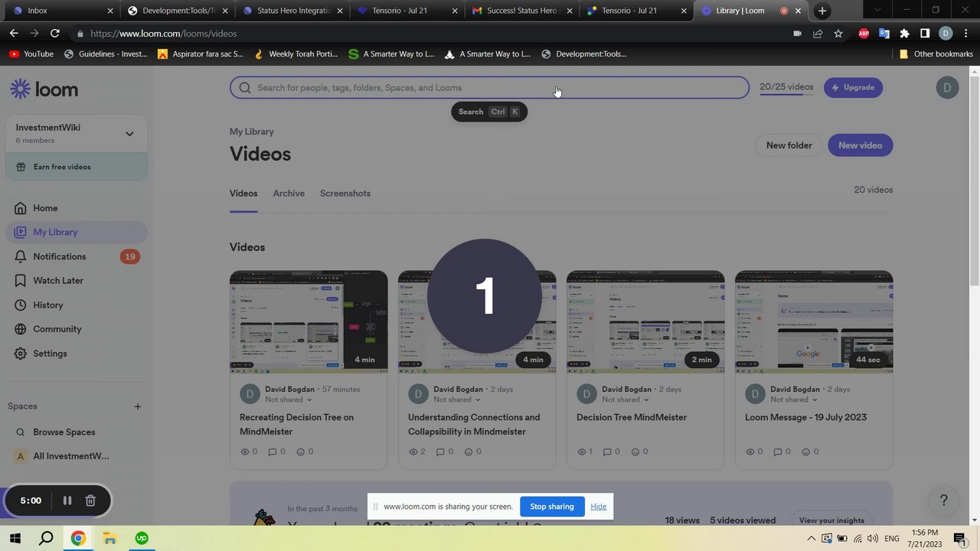Open Loom Message 19 July thumbnail
The width and height of the screenshot is (980, 551).
pos(814,321)
